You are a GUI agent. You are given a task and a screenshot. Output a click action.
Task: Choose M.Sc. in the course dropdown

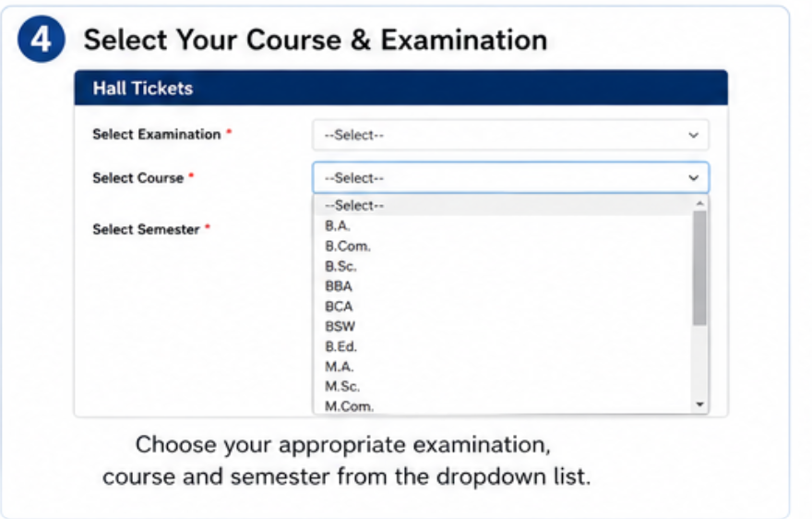[504, 386]
